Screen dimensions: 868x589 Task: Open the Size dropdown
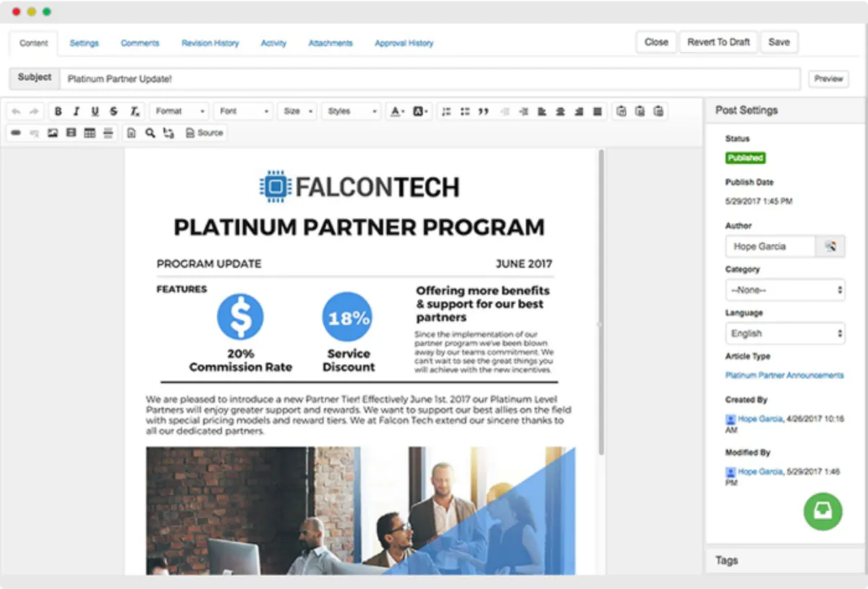pyautogui.click(x=297, y=111)
